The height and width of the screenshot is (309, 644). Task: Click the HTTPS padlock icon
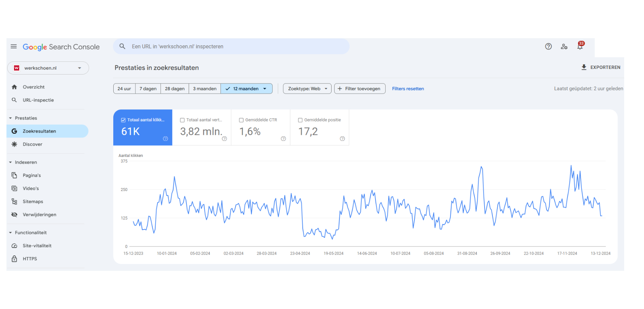(14, 259)
